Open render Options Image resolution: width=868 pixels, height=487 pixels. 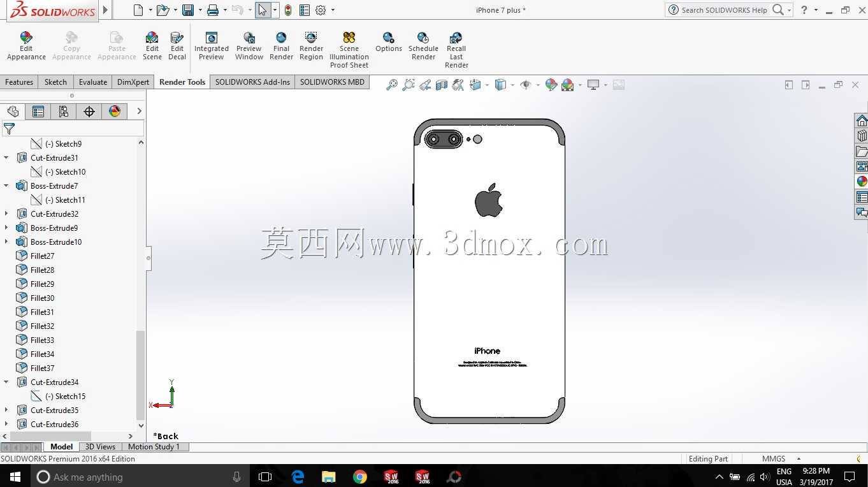pyautogui.click(x=389, y=42)
